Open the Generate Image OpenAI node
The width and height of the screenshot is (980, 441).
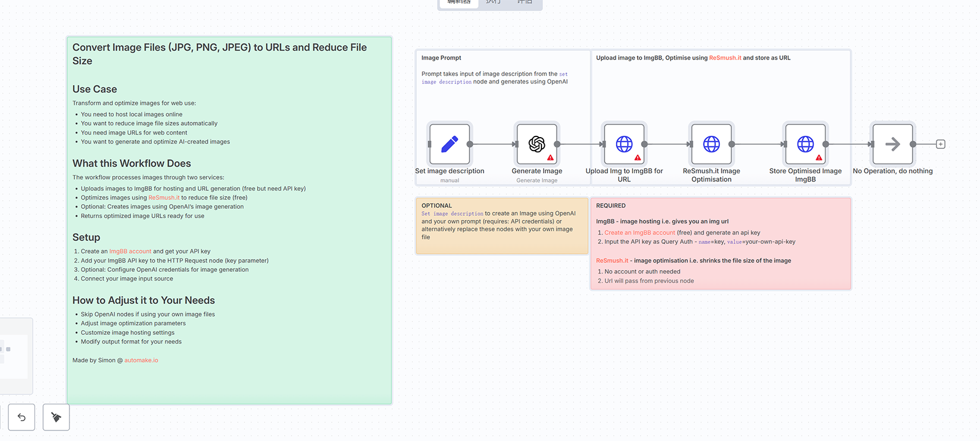click(x=537, y=144)
